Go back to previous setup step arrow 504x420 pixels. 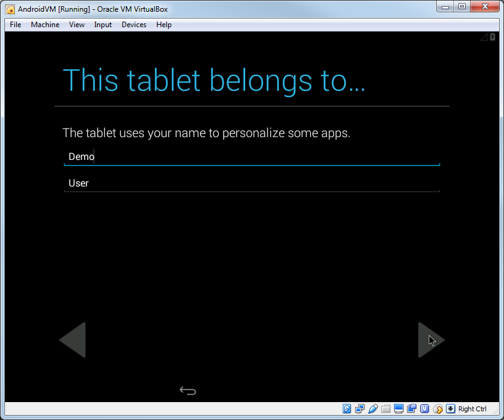pos(73,340)
